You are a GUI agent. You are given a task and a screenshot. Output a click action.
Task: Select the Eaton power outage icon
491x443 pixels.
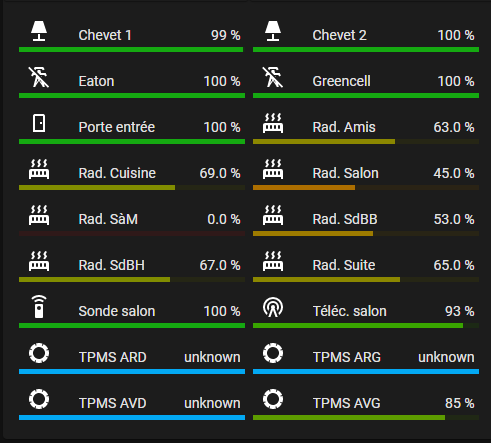(39, 77)
